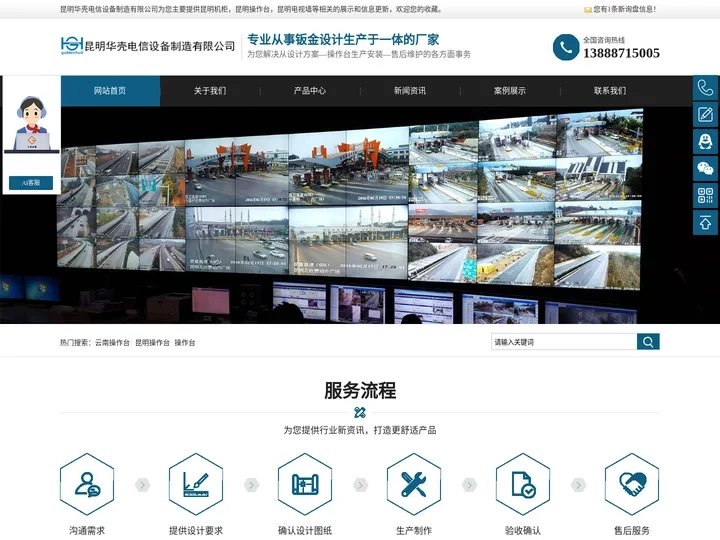
Task: Select the 沟通需求 hexagon icon
Action: (87, 484)
